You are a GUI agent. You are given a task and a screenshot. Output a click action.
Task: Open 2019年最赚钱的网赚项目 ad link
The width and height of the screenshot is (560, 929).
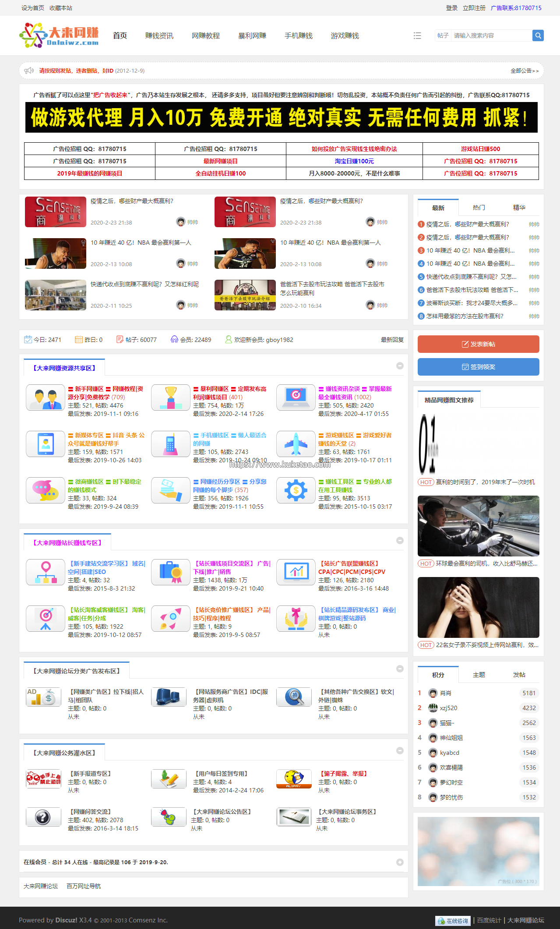click(90, 173)
